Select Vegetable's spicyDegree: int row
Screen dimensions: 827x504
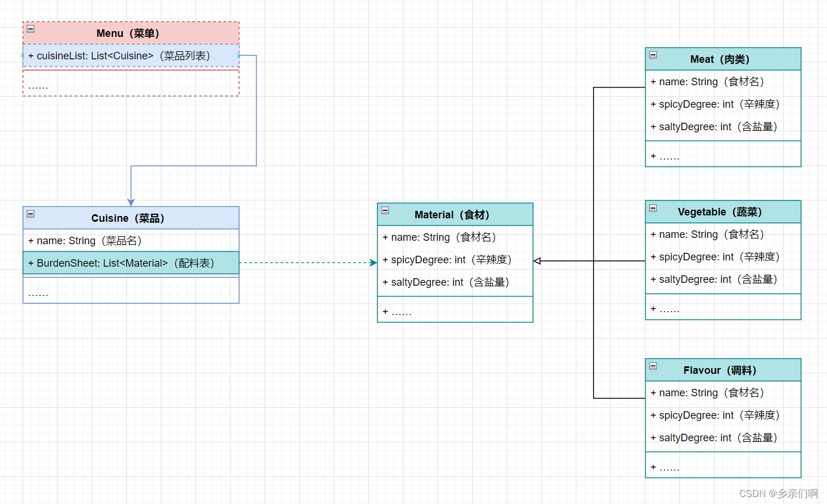(723, 257)
